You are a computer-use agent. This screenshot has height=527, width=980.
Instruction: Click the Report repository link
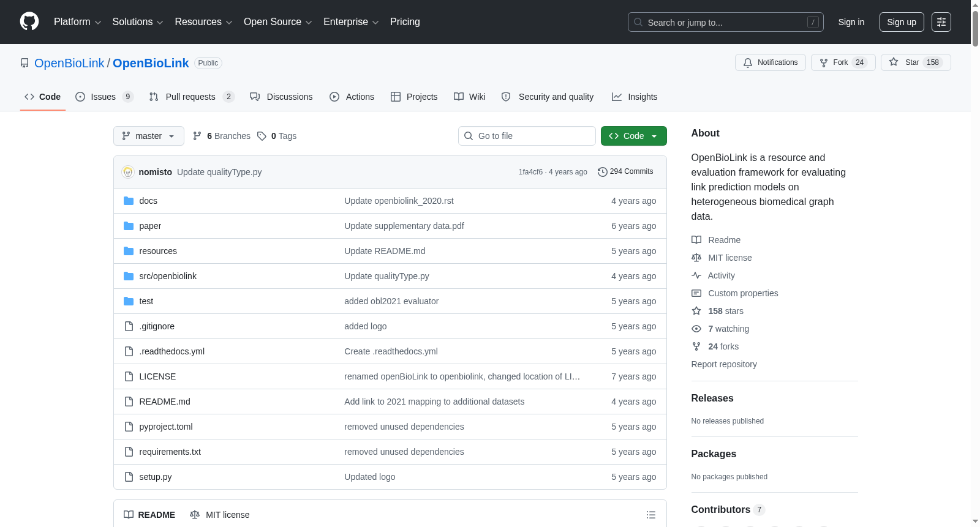point(724,364)
